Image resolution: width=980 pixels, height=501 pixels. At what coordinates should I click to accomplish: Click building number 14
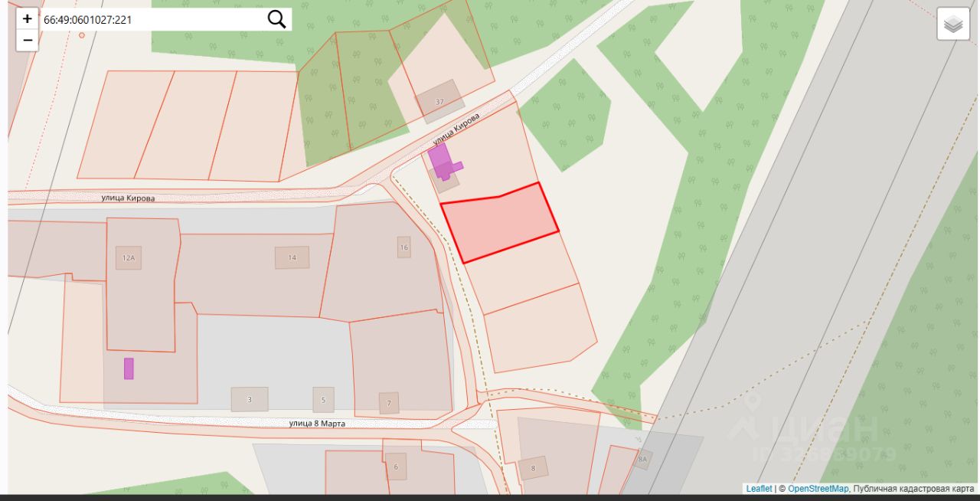point(292,257)
